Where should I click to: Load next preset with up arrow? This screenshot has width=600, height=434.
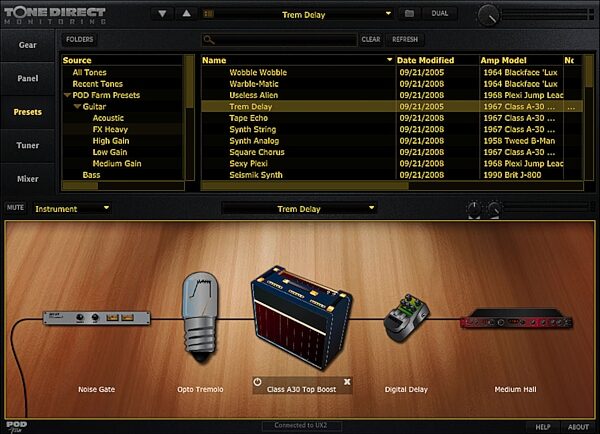click(186, 14)
